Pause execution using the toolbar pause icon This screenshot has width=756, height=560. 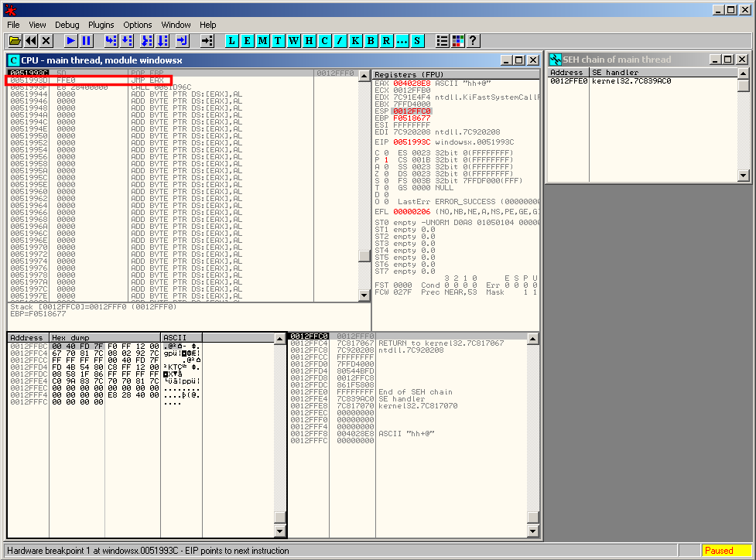[86, 41]
